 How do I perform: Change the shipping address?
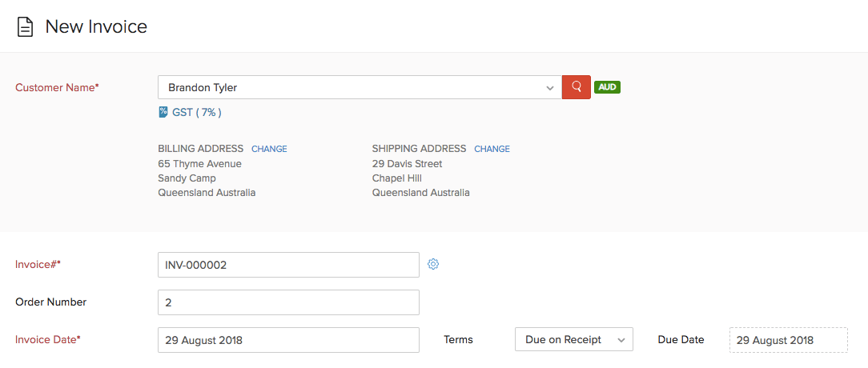[x=492, y=149]
